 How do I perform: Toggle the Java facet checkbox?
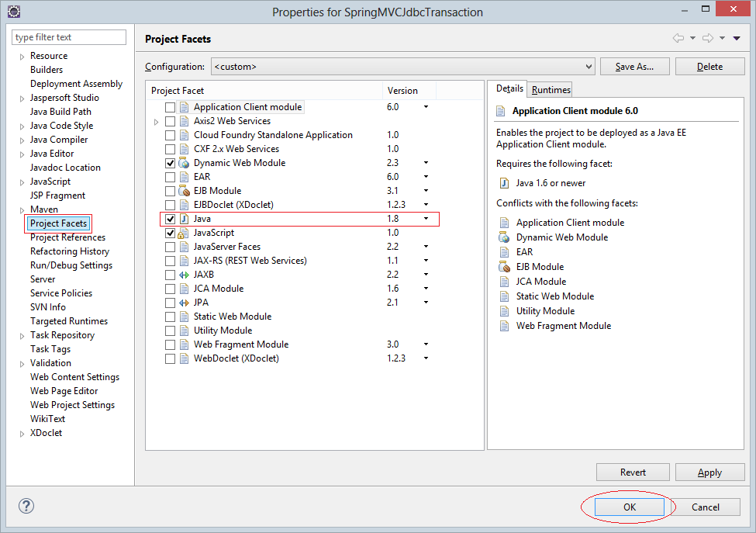click(170, 219)
